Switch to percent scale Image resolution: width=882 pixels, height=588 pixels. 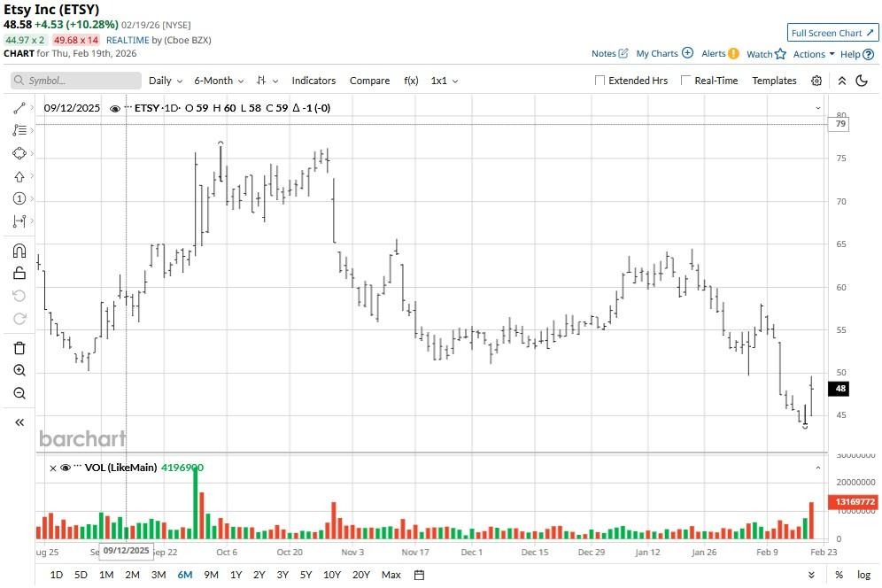pyautogui.click(x=839, y=575)
